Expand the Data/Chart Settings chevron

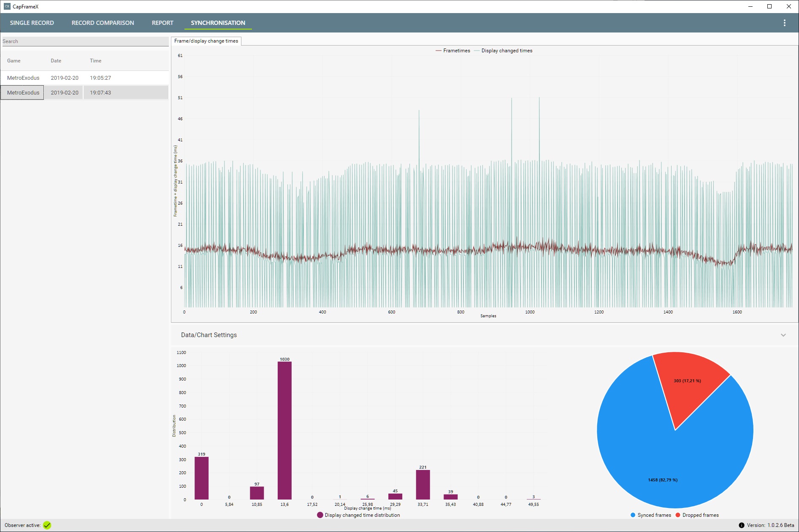click(783, 335)
